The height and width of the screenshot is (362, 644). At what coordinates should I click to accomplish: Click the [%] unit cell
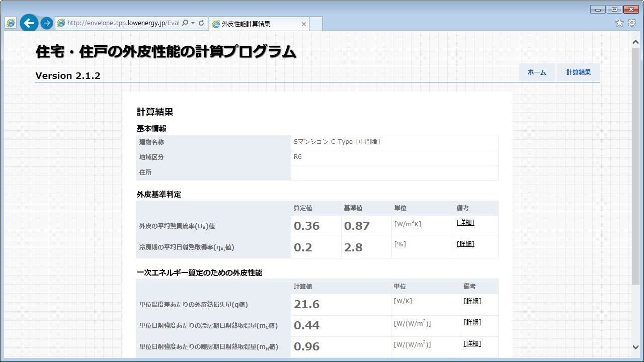pos(400,244)
